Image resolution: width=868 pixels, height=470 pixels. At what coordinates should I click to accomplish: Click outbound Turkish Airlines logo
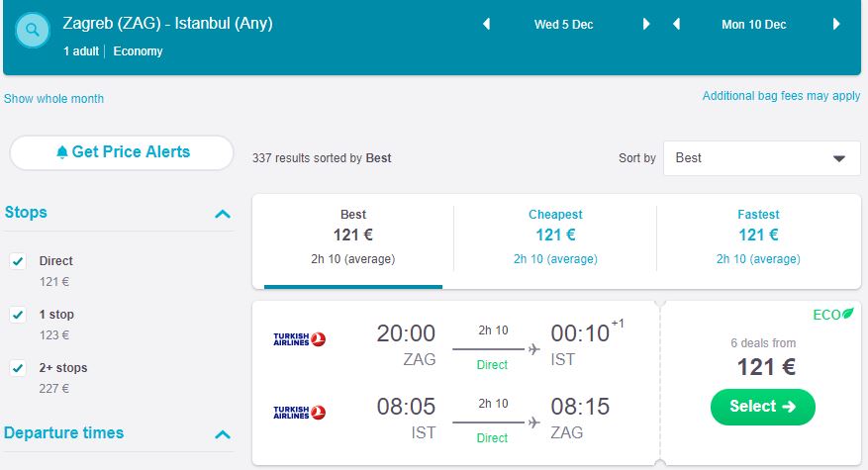tap(300, 339)
